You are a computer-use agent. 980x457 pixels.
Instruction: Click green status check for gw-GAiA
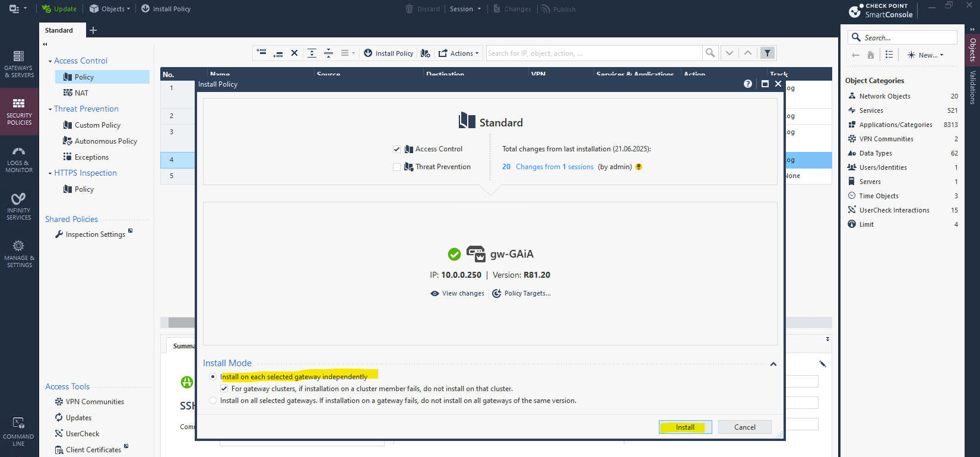coord(454,254)
